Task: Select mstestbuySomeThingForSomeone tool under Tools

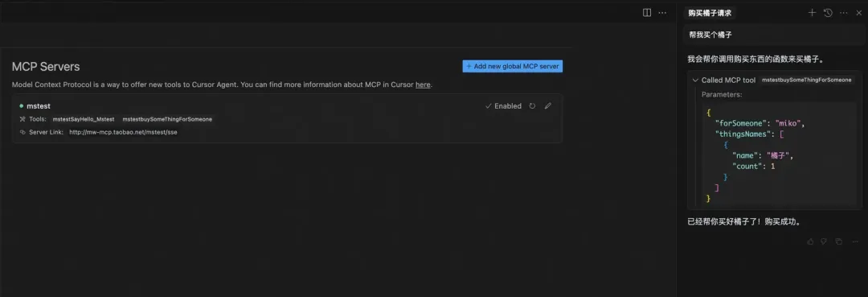Action: coord(167,119)
